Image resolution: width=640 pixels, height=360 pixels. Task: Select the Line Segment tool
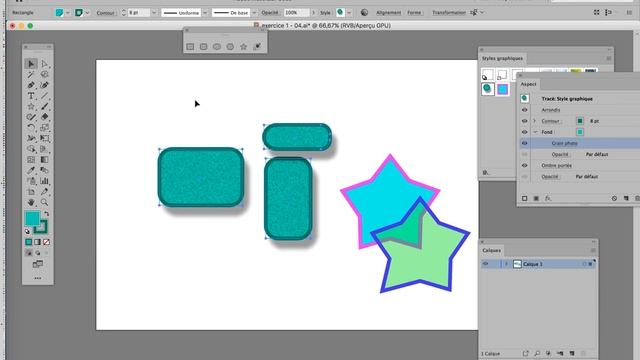pyautogui.click(x=44, y=96)
